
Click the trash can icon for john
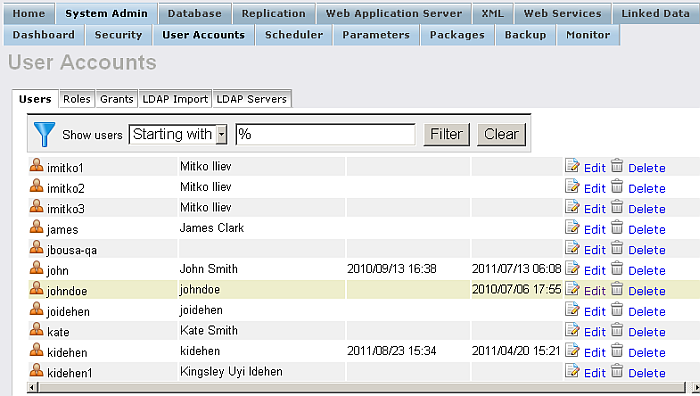[x=617, y=268]
